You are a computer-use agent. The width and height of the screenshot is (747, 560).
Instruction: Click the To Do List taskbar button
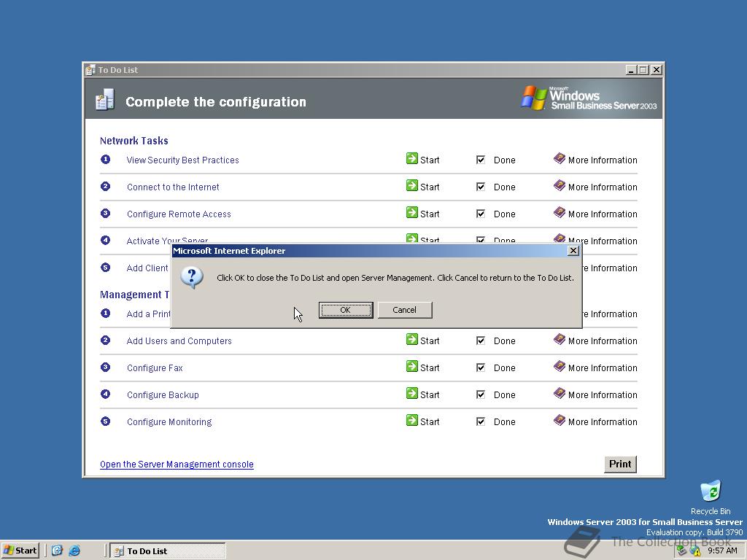(x=168, y=551)
